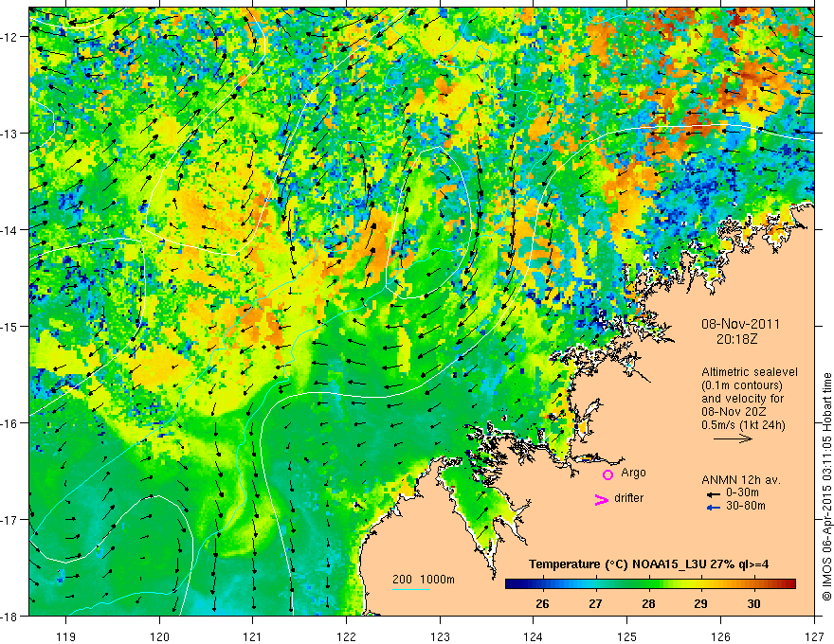Click the '0.5m/s (1kt 24h)' text

pos(743,425)
